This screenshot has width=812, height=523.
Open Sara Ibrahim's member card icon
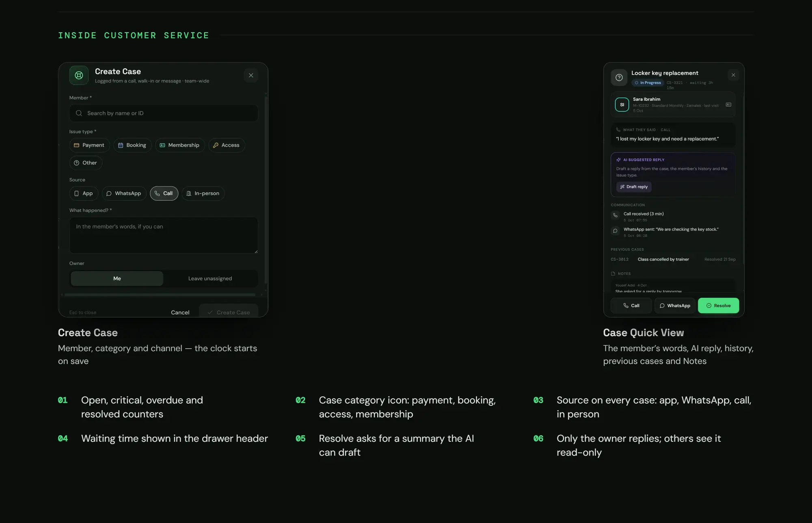coord(729,104)
